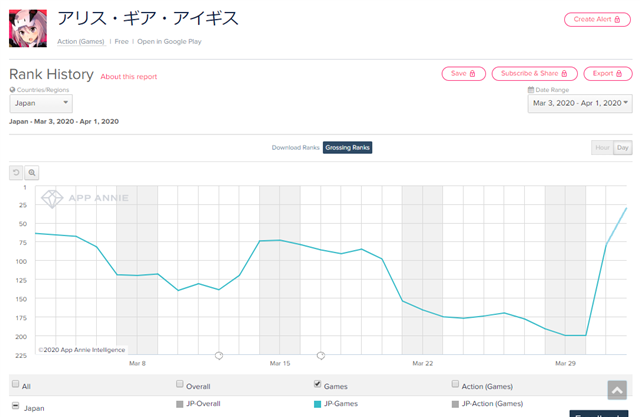Click the JP-Games legend label

(341, 404)
